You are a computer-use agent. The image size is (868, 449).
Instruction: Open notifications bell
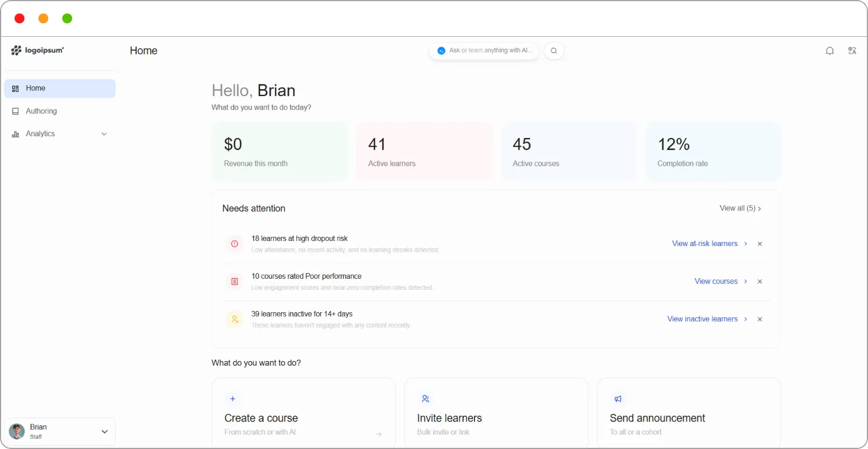pyautogui.click(x=830, y=51)
